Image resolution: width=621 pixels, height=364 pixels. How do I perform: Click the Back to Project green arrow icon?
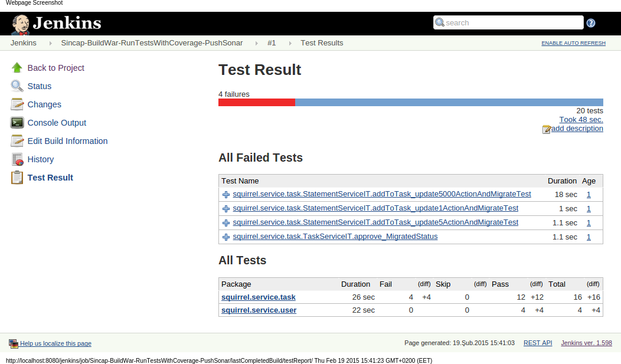click(x=17, y=68)
